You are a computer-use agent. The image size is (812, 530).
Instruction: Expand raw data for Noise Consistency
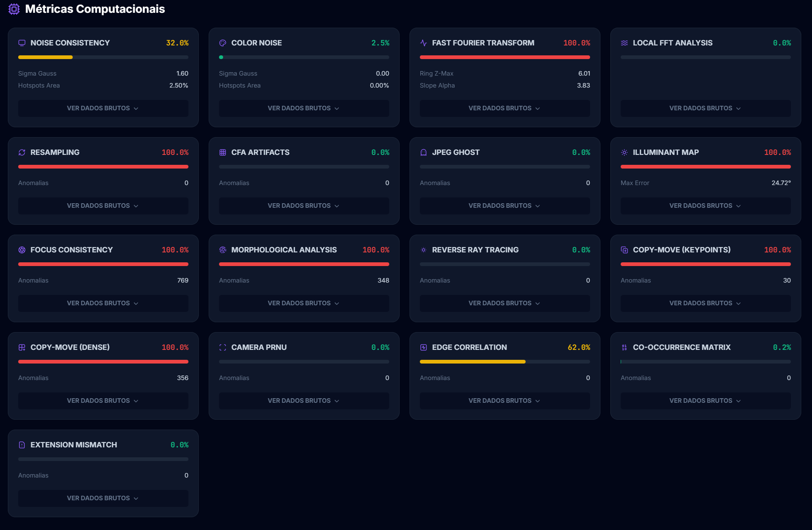[103, 108]
